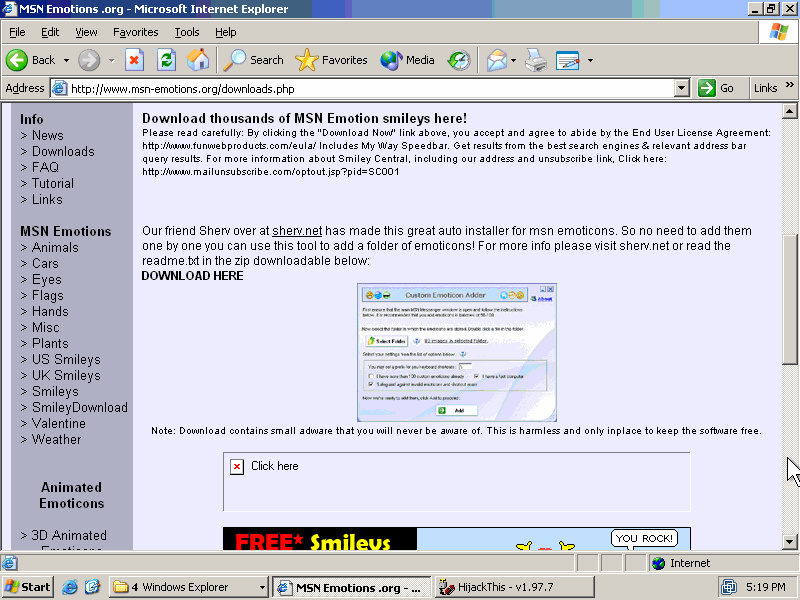Click Internet Explorer quick launch icon
800x600 pixels.
[x=70, y=587]
